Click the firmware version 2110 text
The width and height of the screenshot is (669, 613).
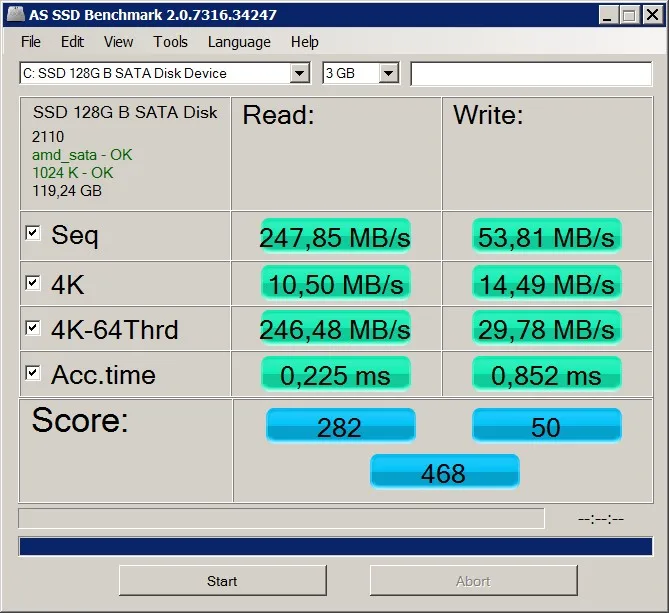tap(48, 137)
